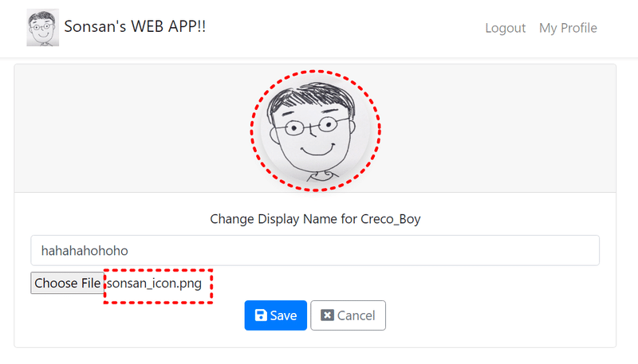
Task: Click the Sonsan logo avatar in navbar
Action: (x=43, y=28)
